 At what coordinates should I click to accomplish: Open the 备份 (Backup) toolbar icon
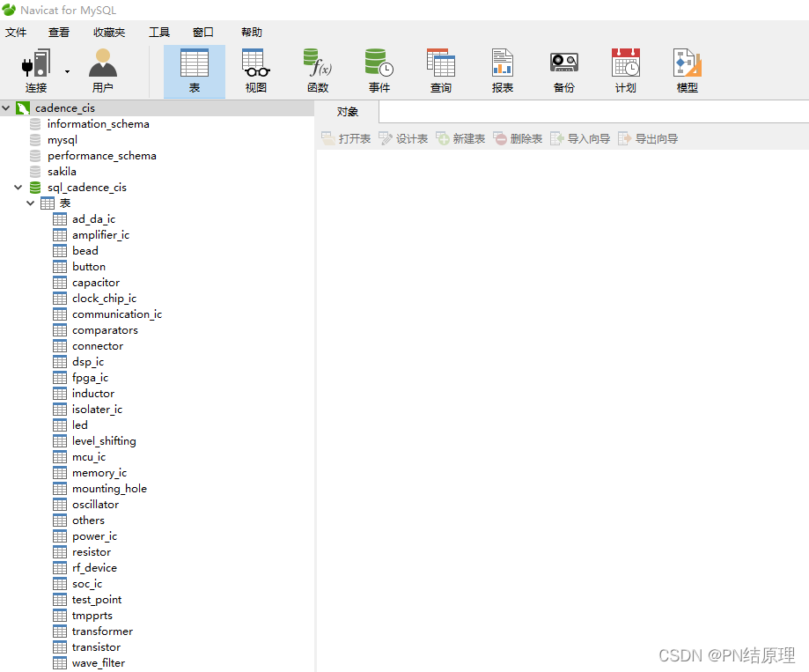564,70
